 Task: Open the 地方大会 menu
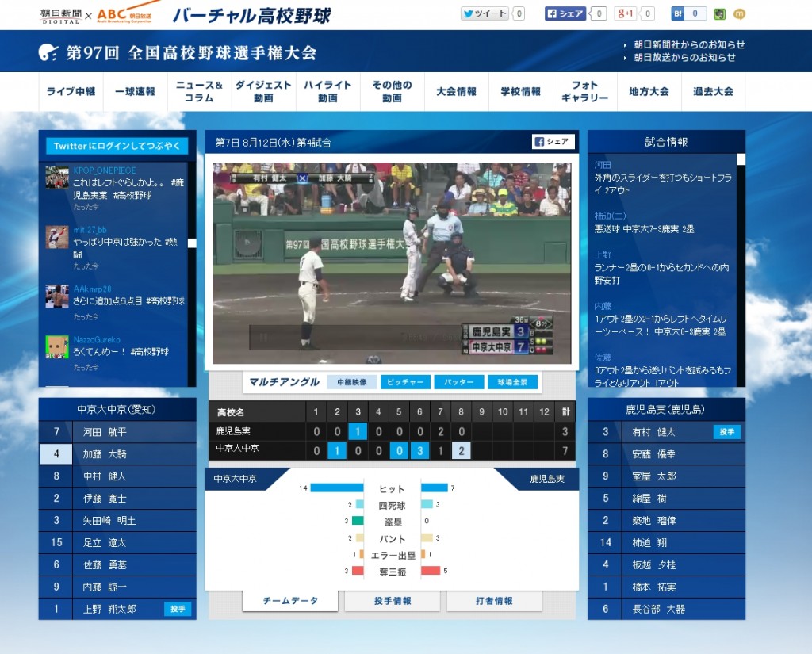(x=649, y=92)
